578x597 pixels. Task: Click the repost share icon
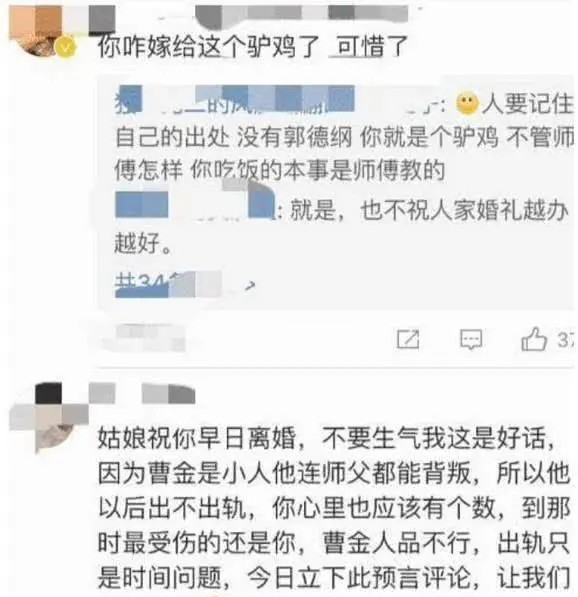tap(408, 339)
